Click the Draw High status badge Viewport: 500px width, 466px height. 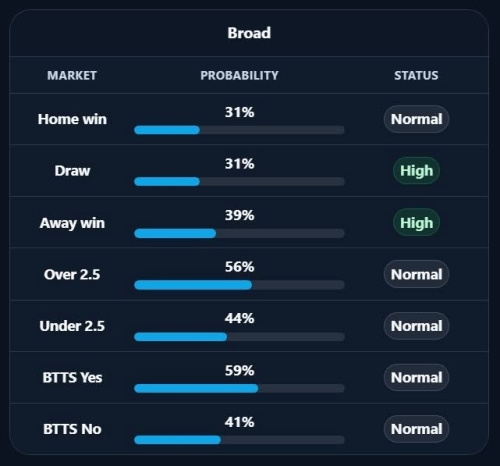(x=416, y=171)
